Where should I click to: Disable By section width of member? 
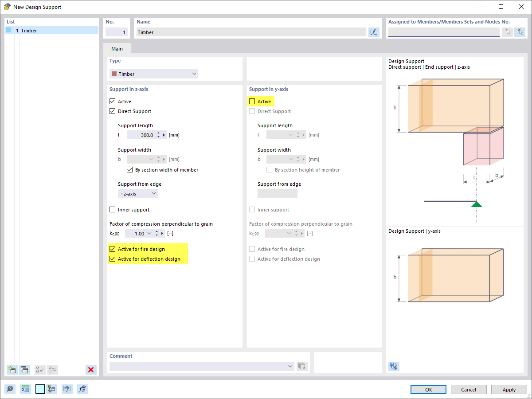tap(129, 169)
